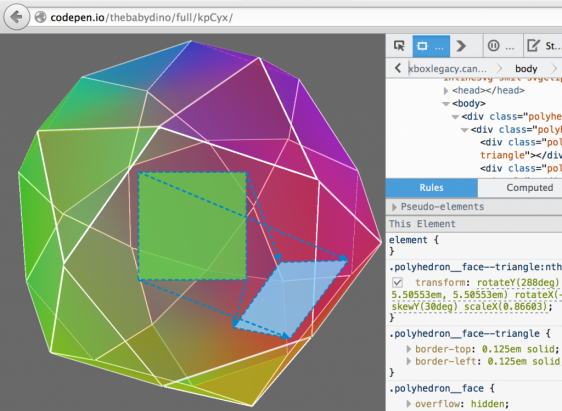Click the body breadcrumb item
562x411 pixels.
[x=526, y=68]
